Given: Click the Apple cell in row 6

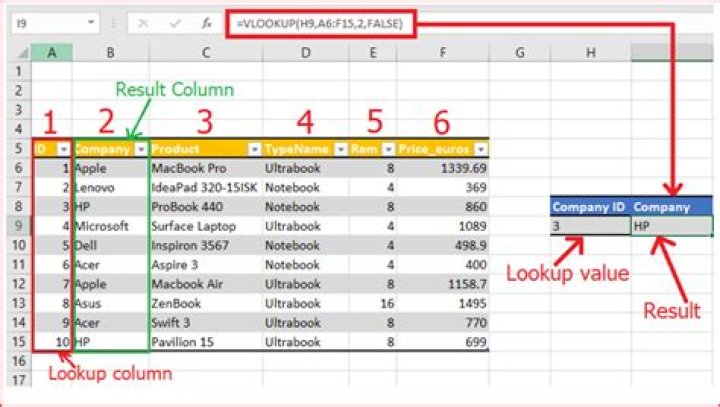Looking at the screenshot, I should pos(111,168).
